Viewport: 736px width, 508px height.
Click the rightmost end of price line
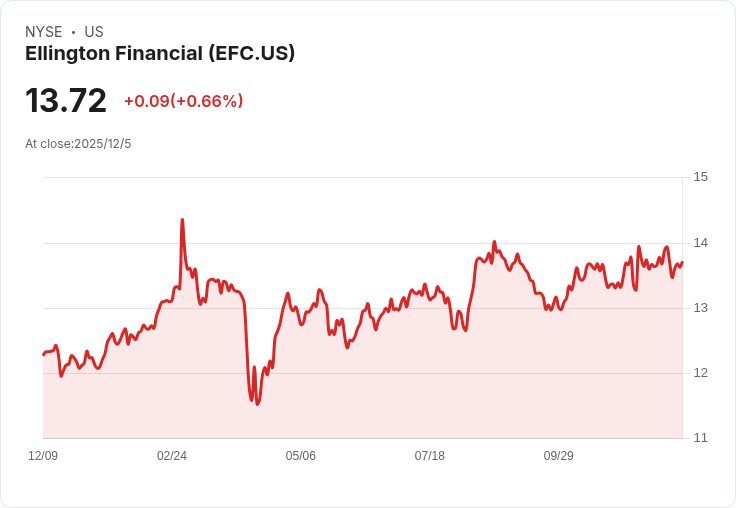pos(682,262)
